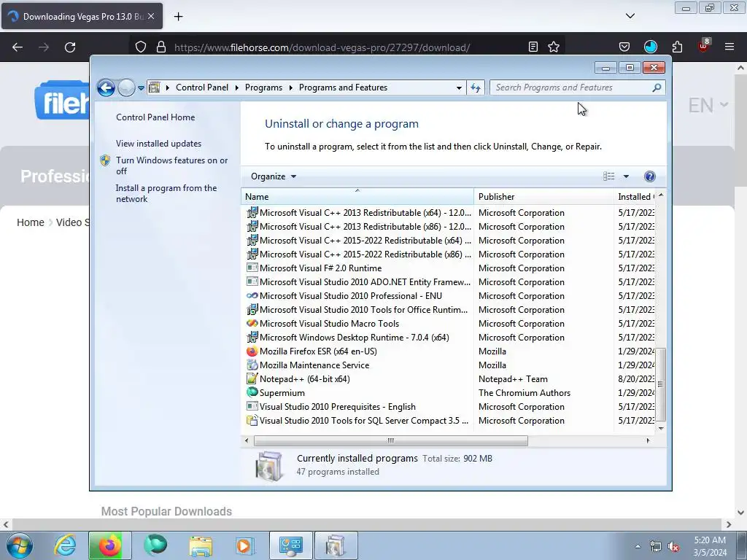Open Install a program from the network
Viewport: 747px width, 560px height.
166,193
